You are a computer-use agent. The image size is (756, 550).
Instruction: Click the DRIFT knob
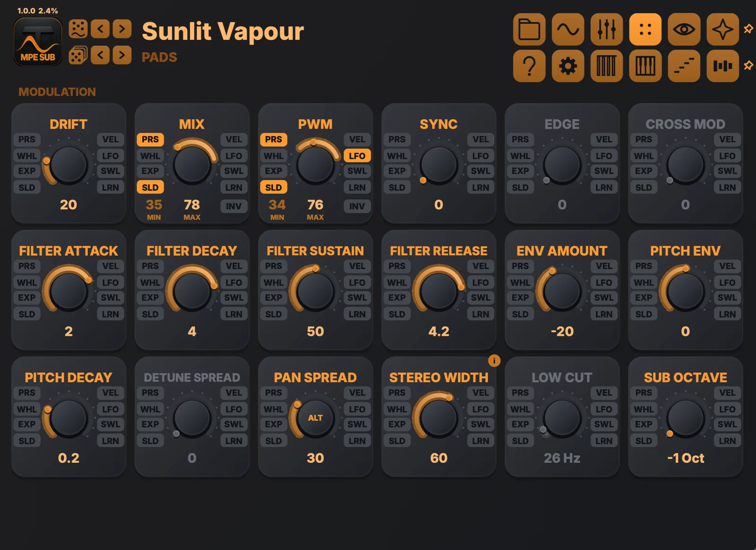coord(69,165)
